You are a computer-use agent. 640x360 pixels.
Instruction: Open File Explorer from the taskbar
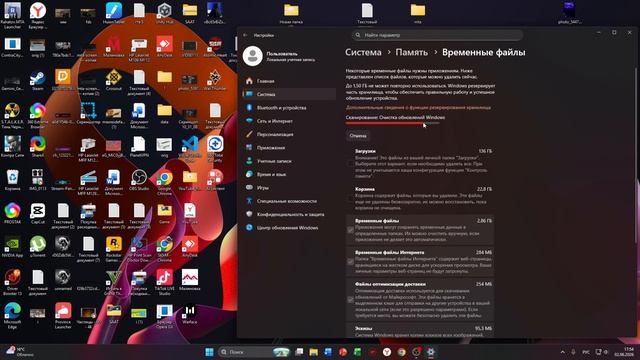(x=313, y=352)
